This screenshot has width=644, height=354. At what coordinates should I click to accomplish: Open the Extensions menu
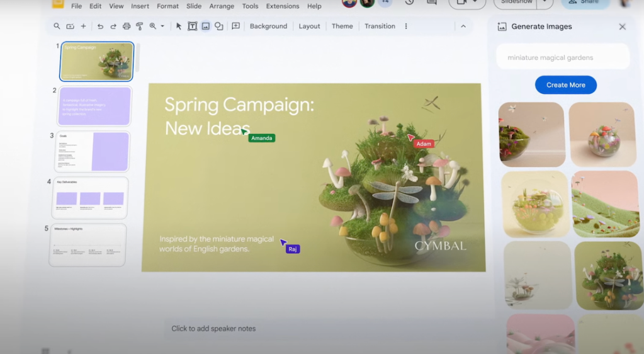click(283, 6)
